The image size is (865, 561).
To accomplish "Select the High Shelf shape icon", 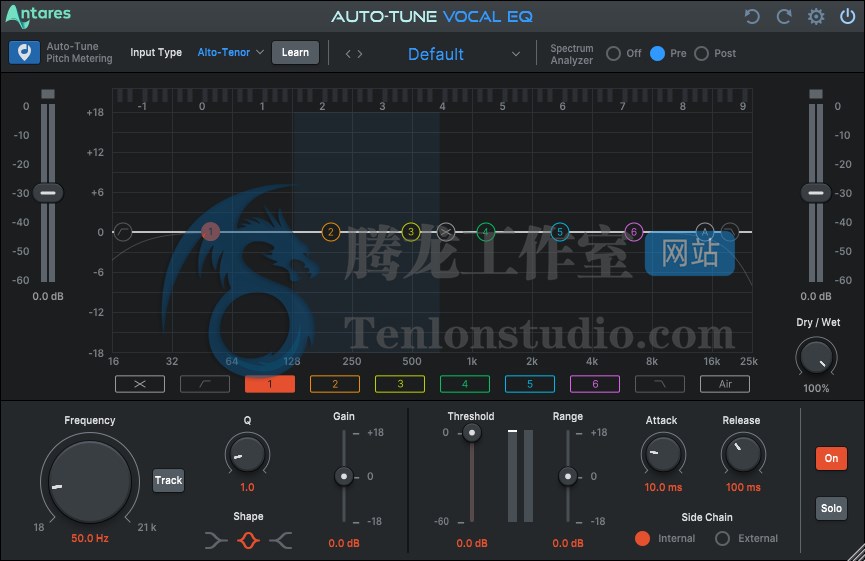I will click(x=281, y=541).
